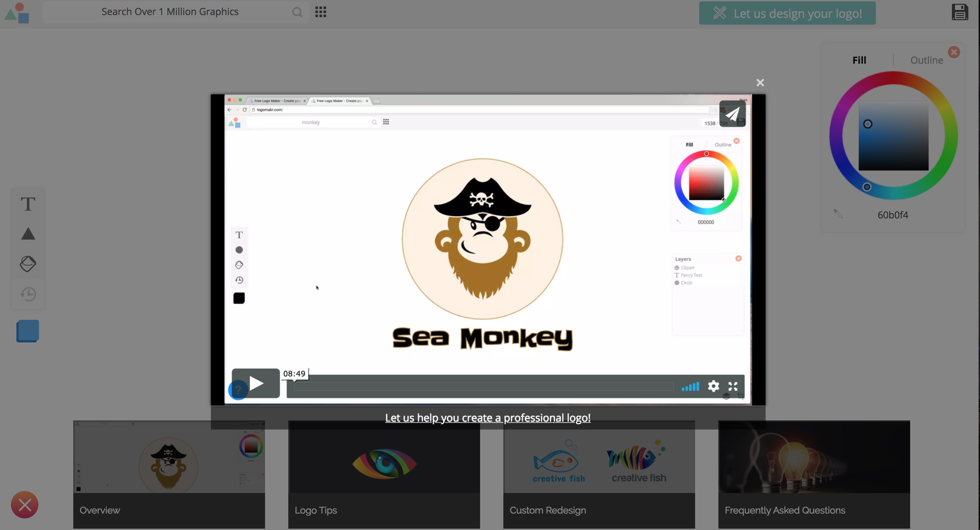The image size is (980, 530).
Task: Select the Effects tool in sidebar
Action: (27, 264)
